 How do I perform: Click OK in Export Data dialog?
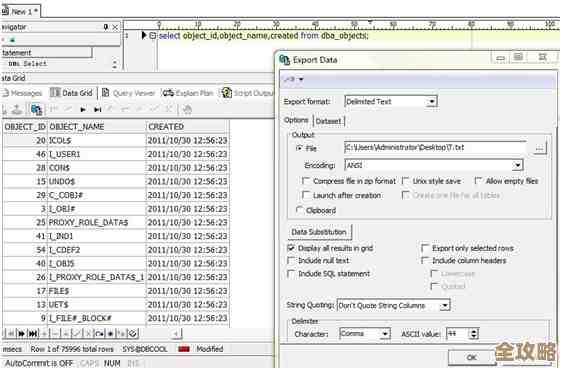pyautogui.click(x=471, y=357)
